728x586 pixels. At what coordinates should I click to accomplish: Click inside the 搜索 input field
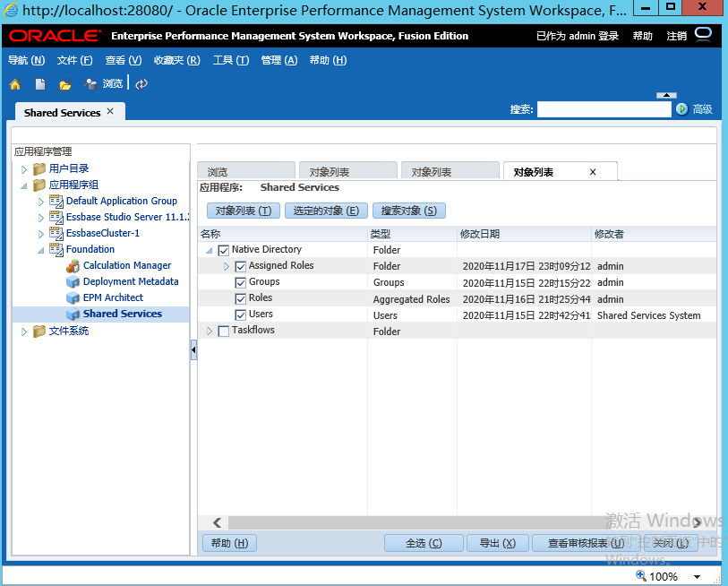pyautogui.click(x=604, y=109)
